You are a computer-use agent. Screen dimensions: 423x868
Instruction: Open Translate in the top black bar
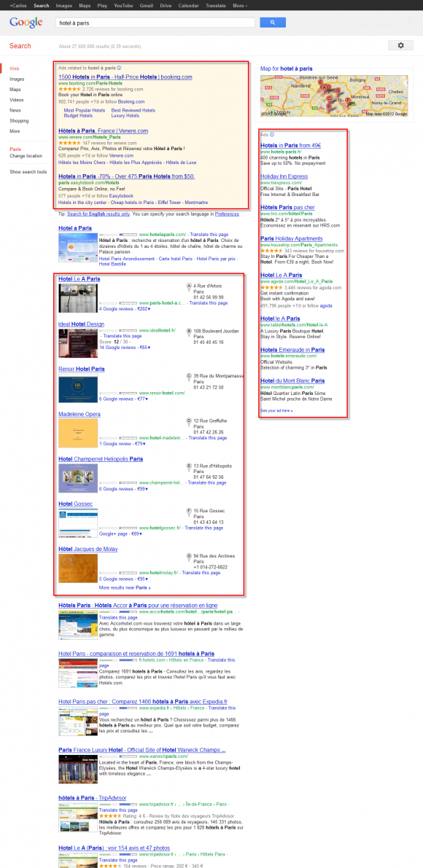[x=215, y=5]
